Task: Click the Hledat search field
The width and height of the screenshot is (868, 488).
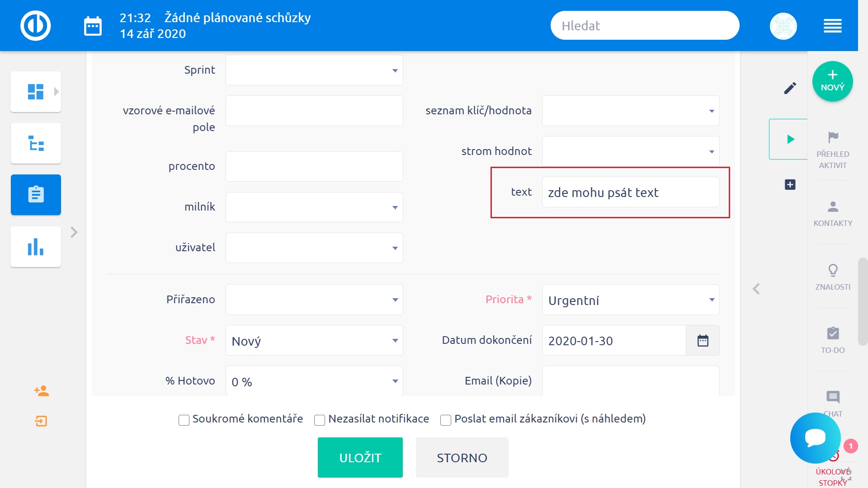Action: click(644, 26)
